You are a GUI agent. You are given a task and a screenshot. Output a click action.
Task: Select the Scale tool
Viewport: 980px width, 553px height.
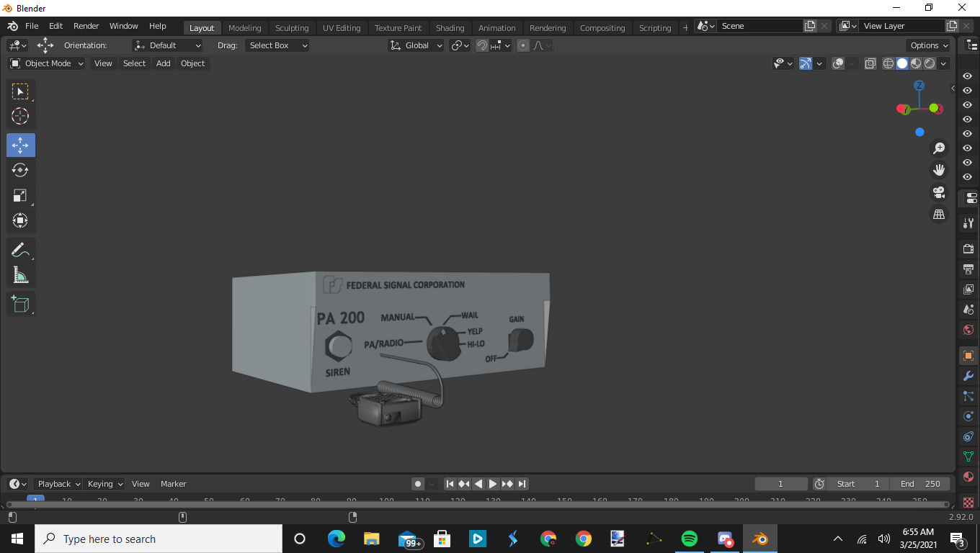point(20,195)
